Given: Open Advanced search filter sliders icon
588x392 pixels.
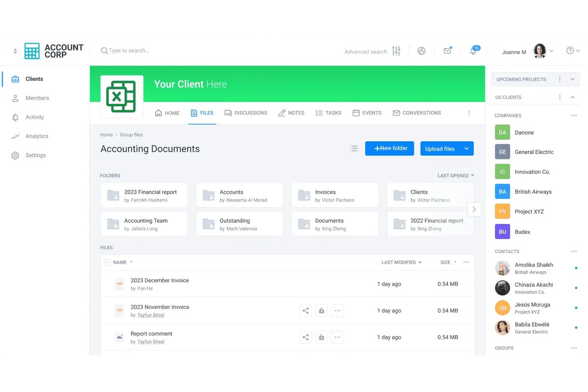Looking at the screenshot, I should 396,51.
